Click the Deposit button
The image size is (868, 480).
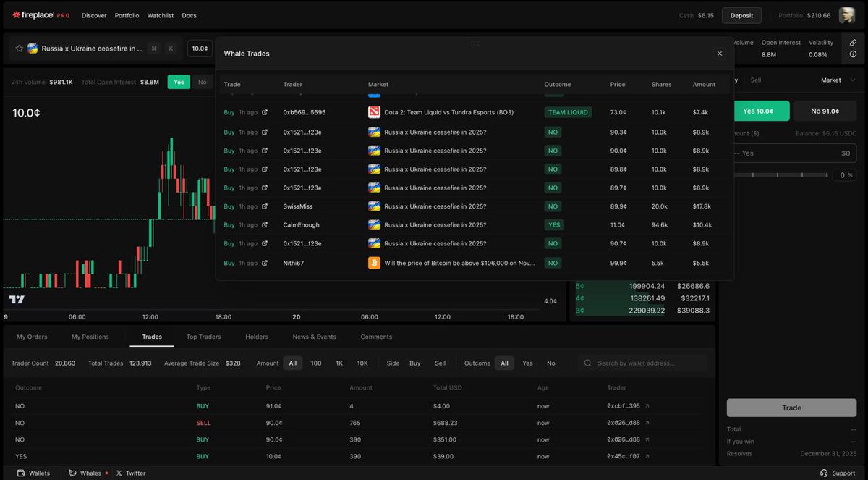(x=741, y=15)
